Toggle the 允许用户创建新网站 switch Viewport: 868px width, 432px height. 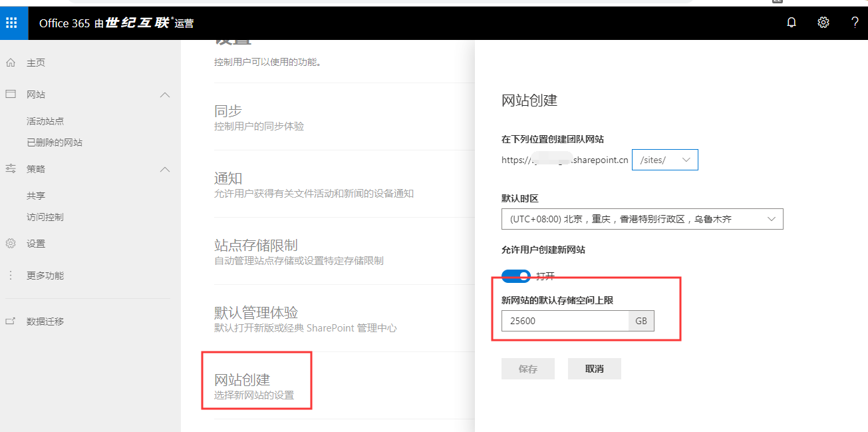click(x=516, y=276)
